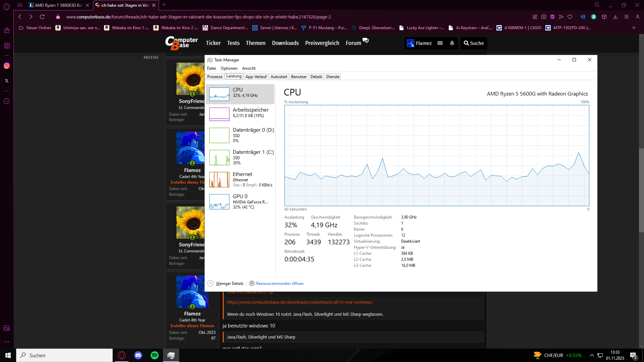This screenshot has width=644, height=362.
Task: Click the Discord taskbar icon
Action: coord(138,355)
